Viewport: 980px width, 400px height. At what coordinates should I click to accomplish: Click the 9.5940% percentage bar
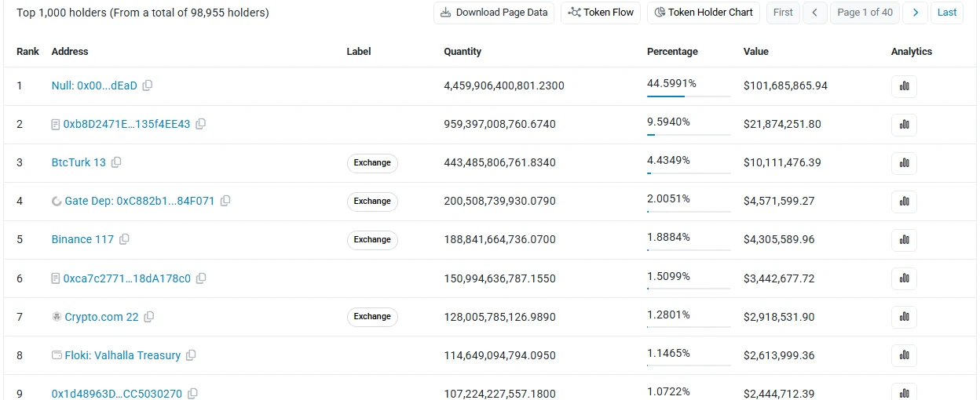click(689, 135)
